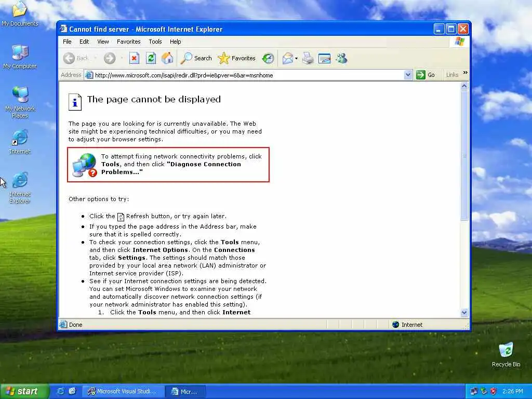Open the Forward button history dropdown

[x=122, y=58]
